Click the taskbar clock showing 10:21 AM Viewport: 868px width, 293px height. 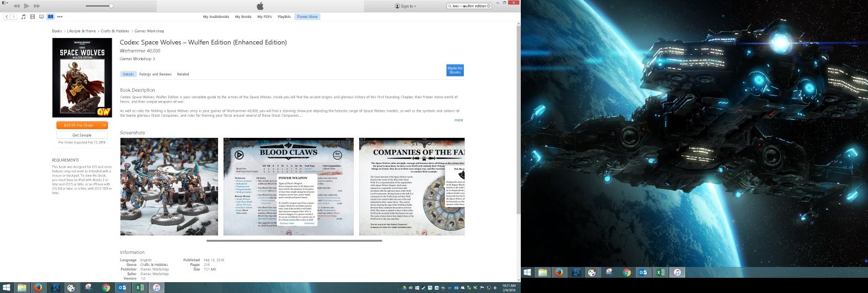pyautogui.click(x=509, y=288)
